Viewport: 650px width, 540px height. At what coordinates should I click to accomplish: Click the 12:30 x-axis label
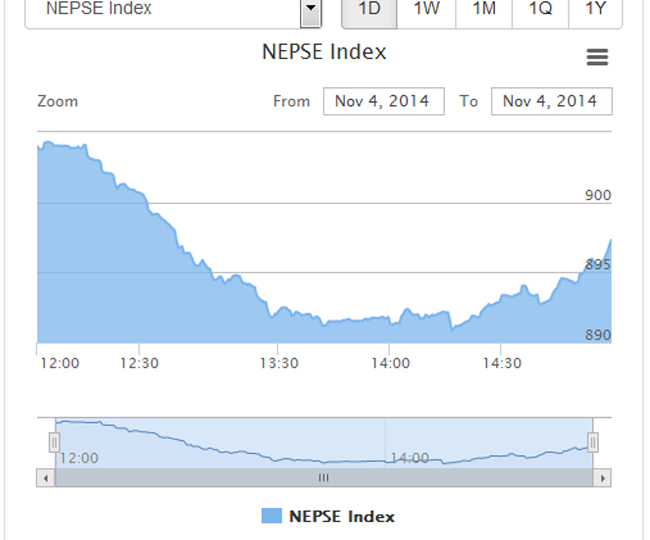139,363
